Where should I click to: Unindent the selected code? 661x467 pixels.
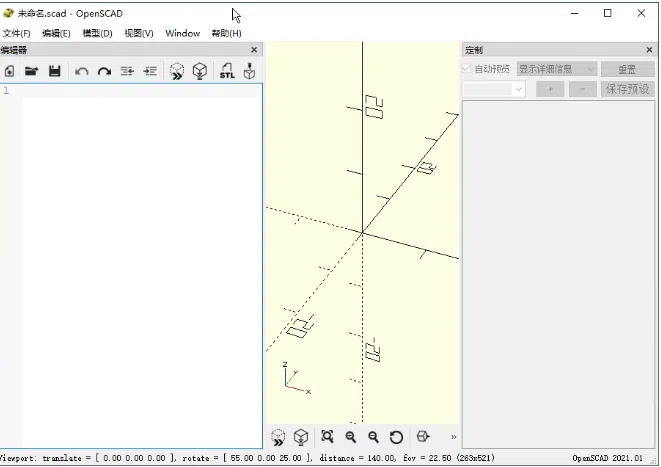pyautogui.click(x=127, y=71)
